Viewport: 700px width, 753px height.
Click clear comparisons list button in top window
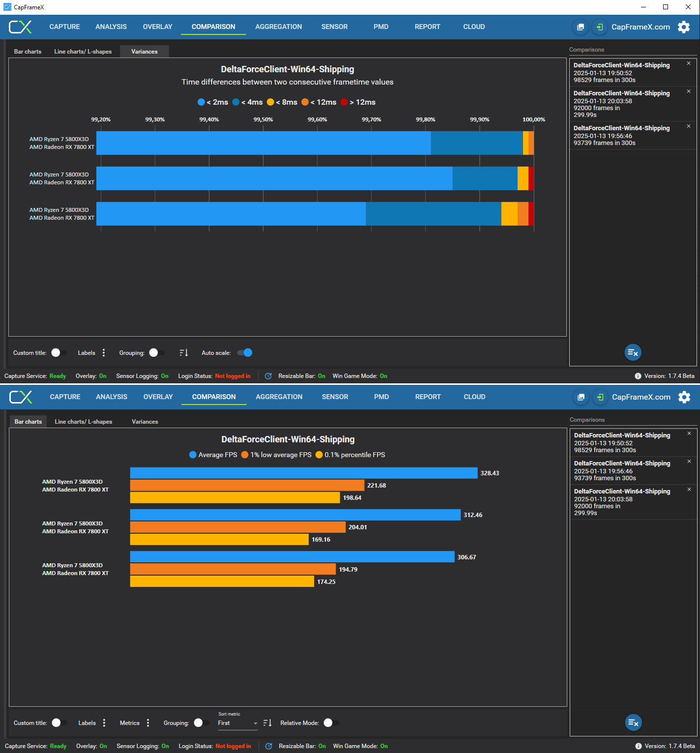coord(633,352)
